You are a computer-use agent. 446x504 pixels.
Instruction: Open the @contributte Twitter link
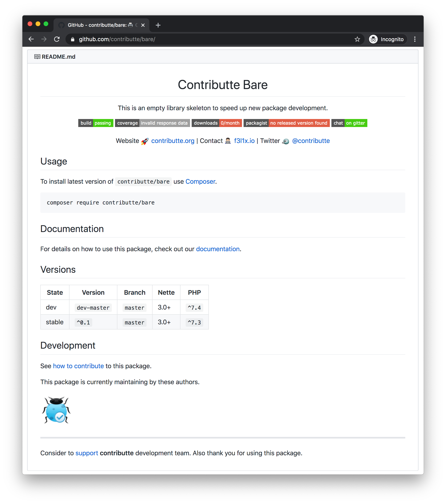pos(311,141)
